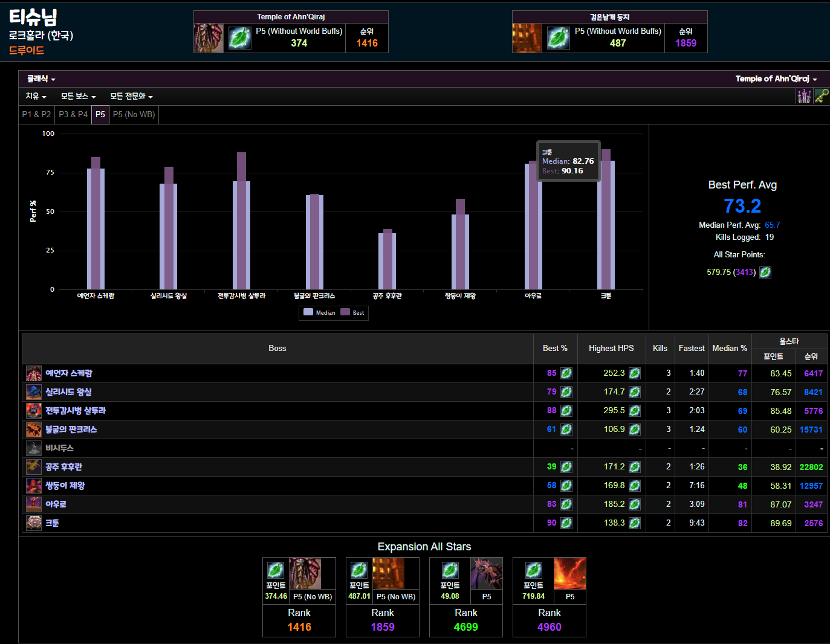Image resolution: width=830 pixels, height=644 pixels.
Task: Click the Temple of Ahn'Qiraj Expansion All Stars card
Action: click(299, 597)
